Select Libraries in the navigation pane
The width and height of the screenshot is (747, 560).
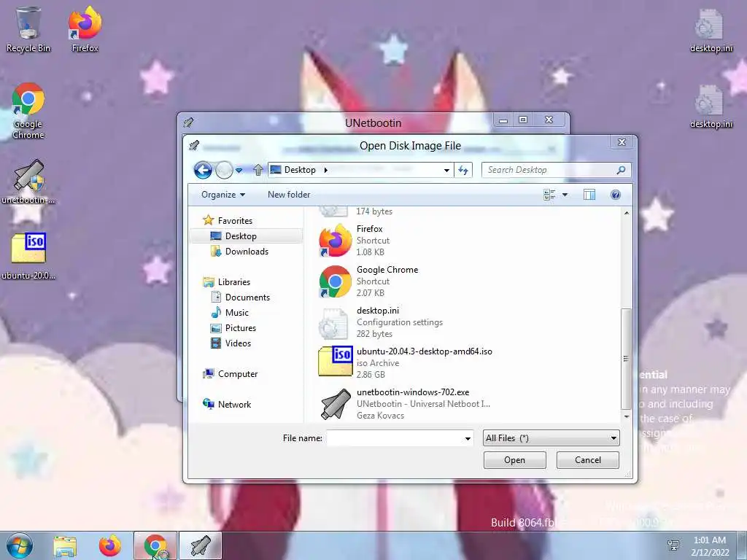[x=234, y=282]
